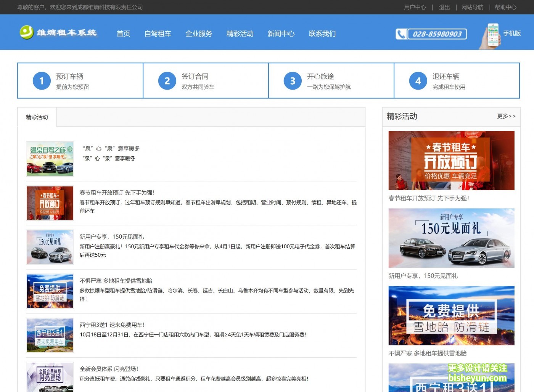Click the description starting 多款惊爆车型租车
This screenshot has height=392, width=534.
pyautogui.click(x=217, y=295)
